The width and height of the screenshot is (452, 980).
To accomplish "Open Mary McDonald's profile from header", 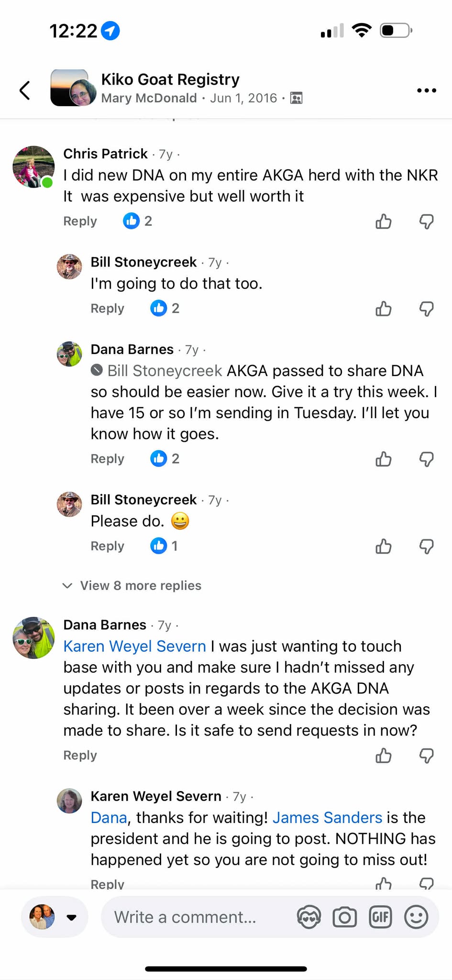I will click(149, 98).
